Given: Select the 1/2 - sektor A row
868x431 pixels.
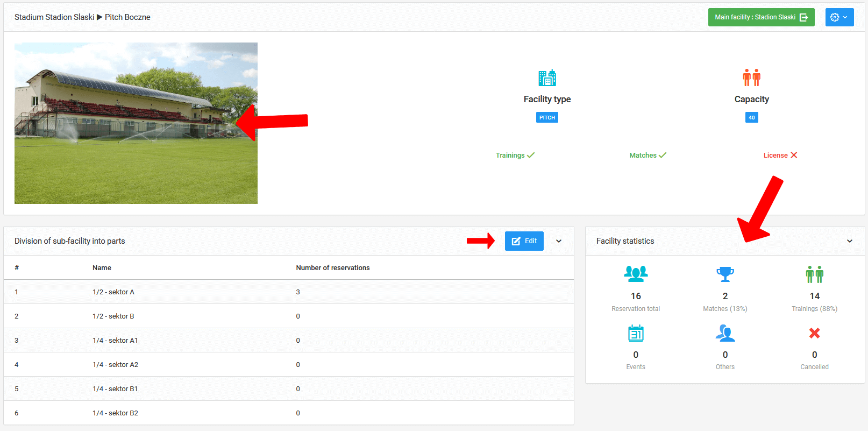Looking at the screenshot, I should 113,292.
